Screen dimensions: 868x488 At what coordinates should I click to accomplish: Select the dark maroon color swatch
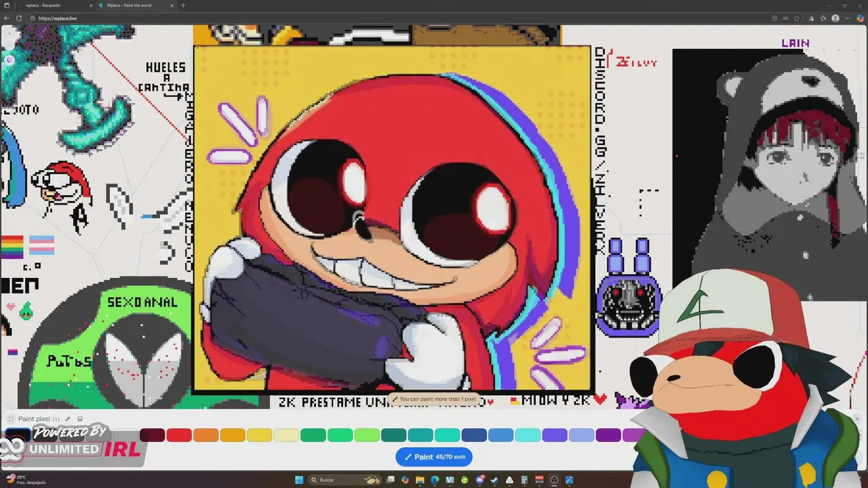coord(152,435)
